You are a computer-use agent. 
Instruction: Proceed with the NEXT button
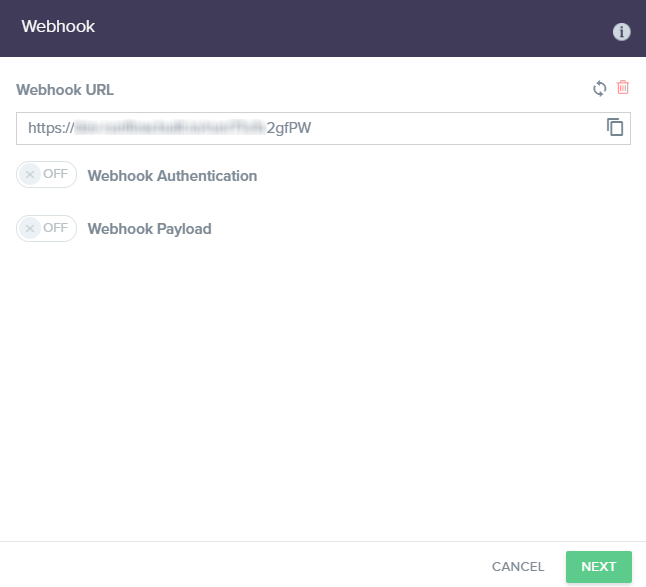[x=599, y=567]
